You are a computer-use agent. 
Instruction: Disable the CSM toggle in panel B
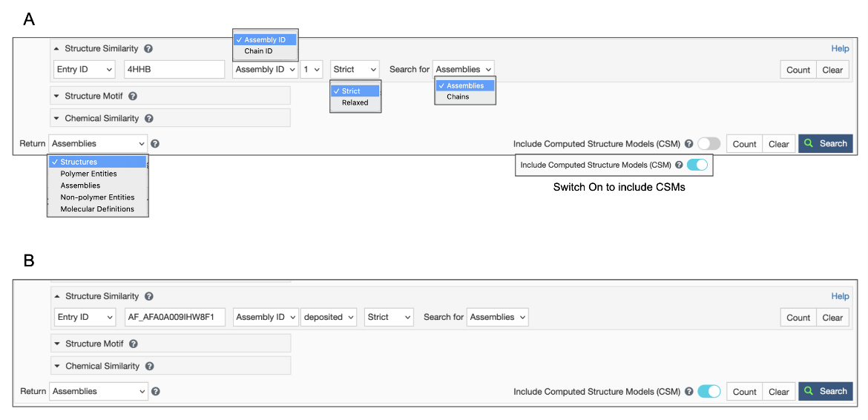pos(709,392)
